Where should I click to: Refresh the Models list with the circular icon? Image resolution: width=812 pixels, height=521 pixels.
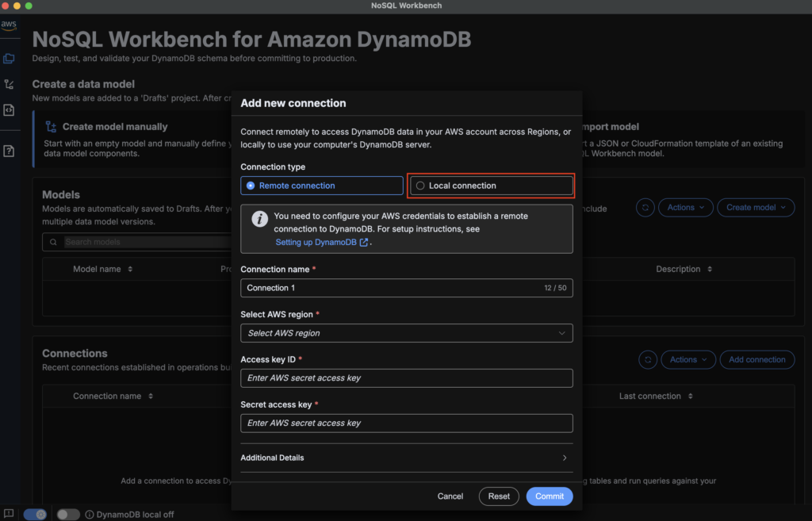[645, 207]
